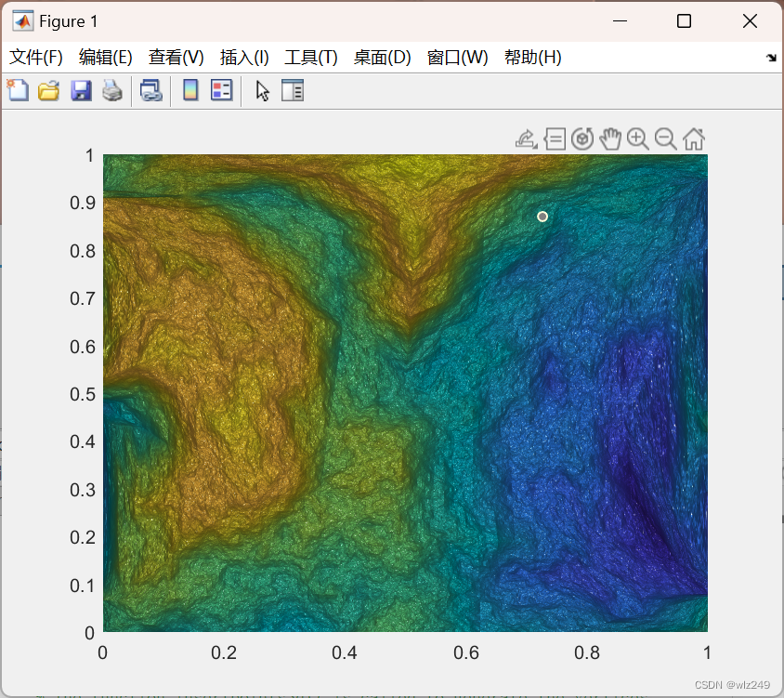Enable data tips on the axes toolbar
Screen dimensions: 784x698
click(555, 139)
